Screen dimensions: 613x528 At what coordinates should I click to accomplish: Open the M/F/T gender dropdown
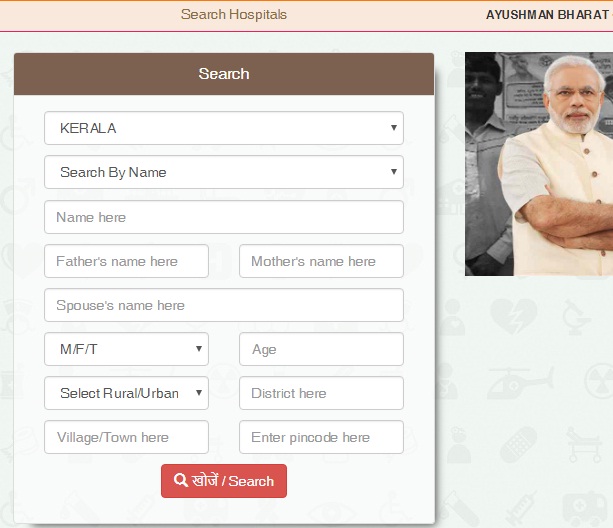coord(126,349)
